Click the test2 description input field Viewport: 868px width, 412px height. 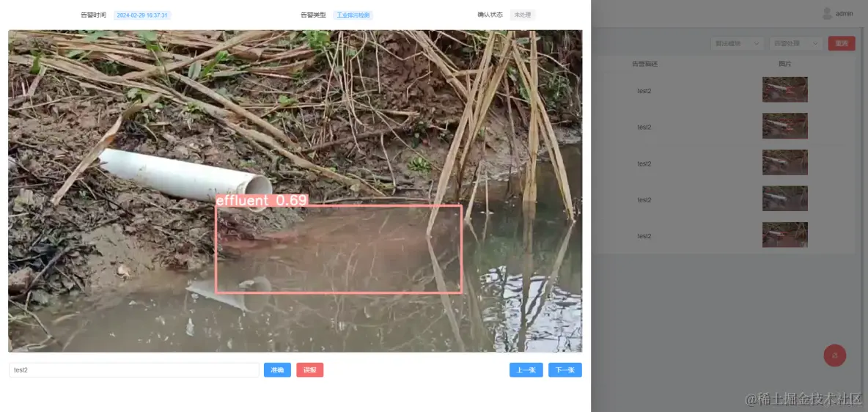tap(134, 370)
